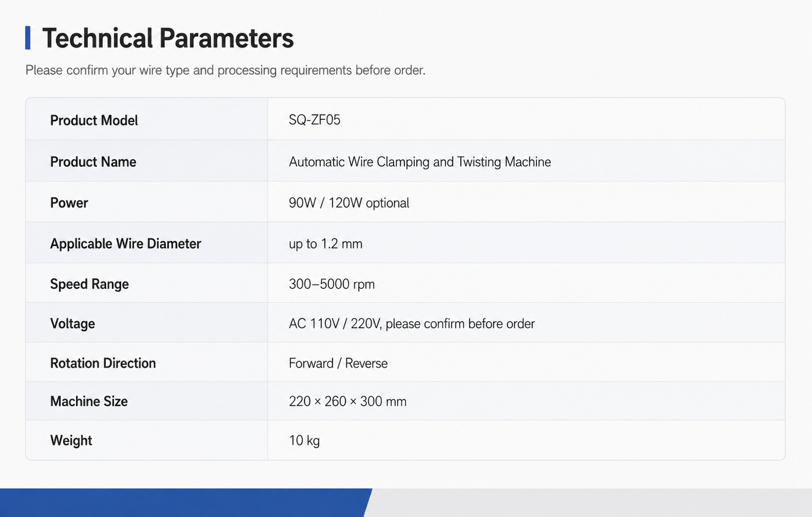
Task: Click the Speed Range label
Action: [89, 284]
